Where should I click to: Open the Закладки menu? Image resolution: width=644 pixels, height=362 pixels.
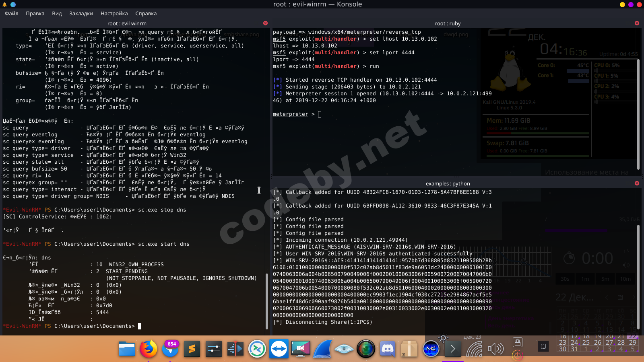[x=81, y=13]
